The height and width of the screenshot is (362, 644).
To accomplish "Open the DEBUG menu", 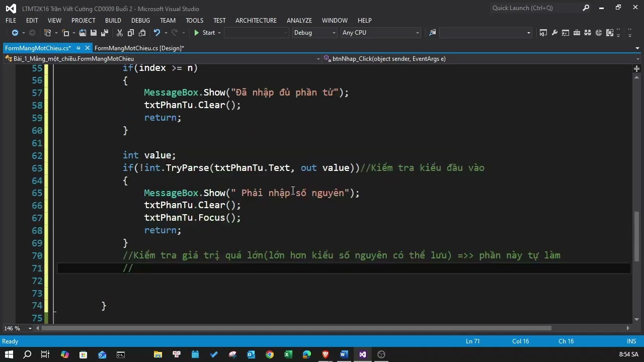I will coord(140,21).
